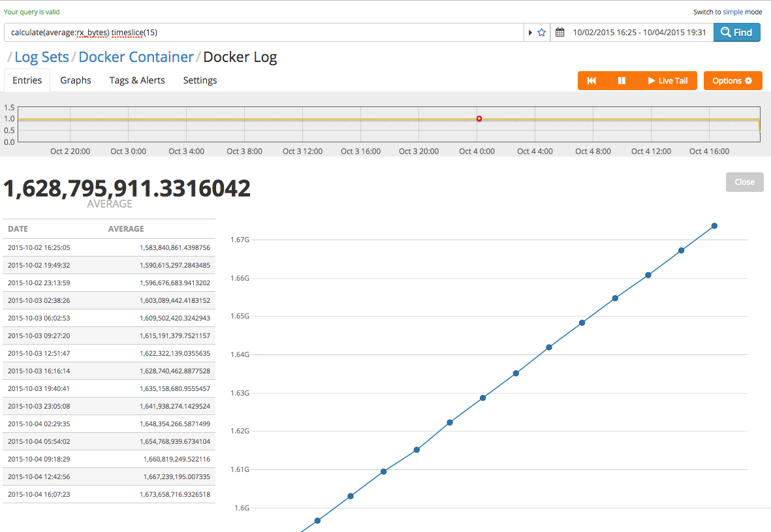Expand the query history arrow
This screenshot has width=771, height=532.
tap(530, 33)
